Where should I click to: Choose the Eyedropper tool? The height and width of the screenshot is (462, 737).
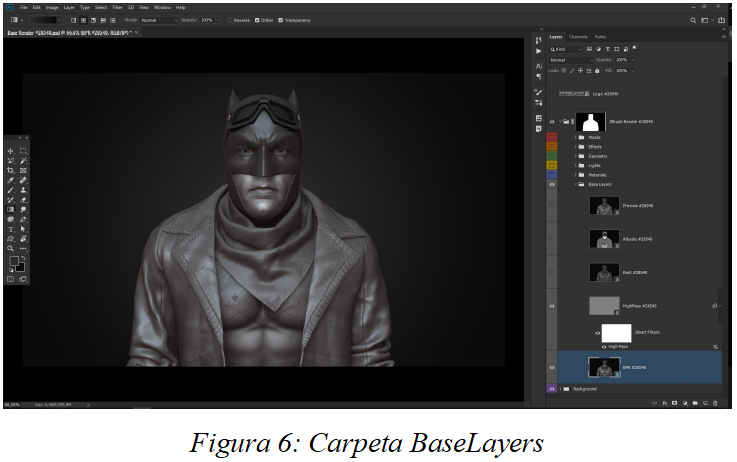click(11, 180)
